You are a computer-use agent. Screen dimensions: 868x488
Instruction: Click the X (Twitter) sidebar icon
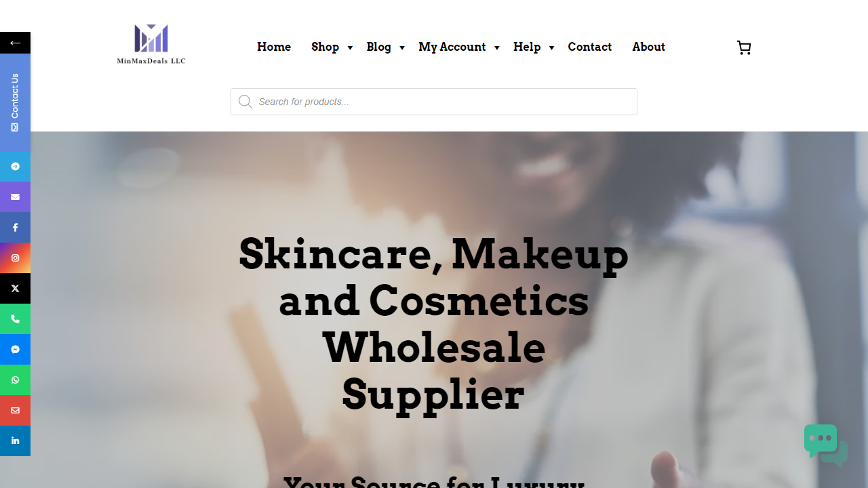click(x=15, y=288)
